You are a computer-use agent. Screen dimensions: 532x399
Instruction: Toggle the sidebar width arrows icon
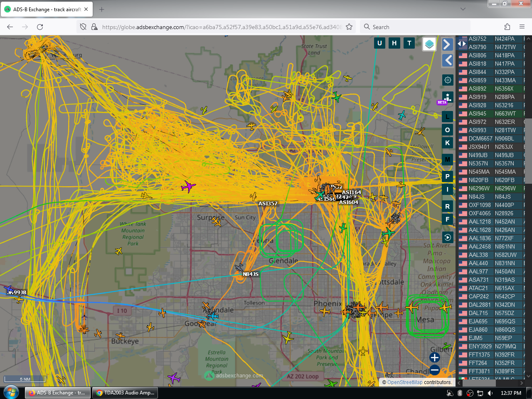coord(462,43)
